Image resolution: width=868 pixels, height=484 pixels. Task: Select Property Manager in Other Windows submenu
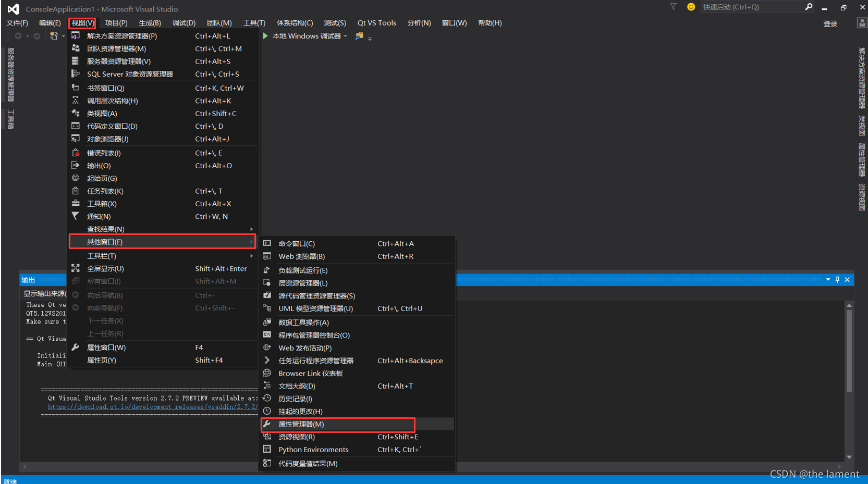click(357, 424)
